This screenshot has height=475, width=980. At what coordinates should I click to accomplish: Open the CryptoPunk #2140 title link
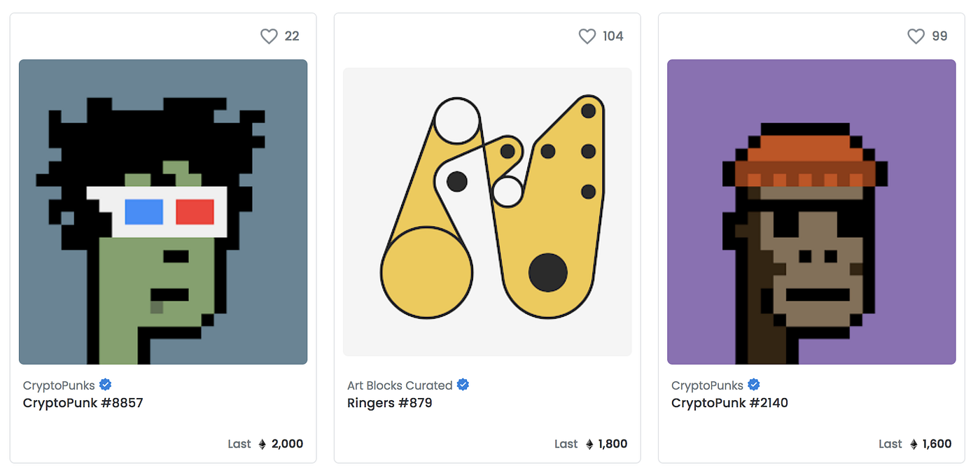click(729, 403)
